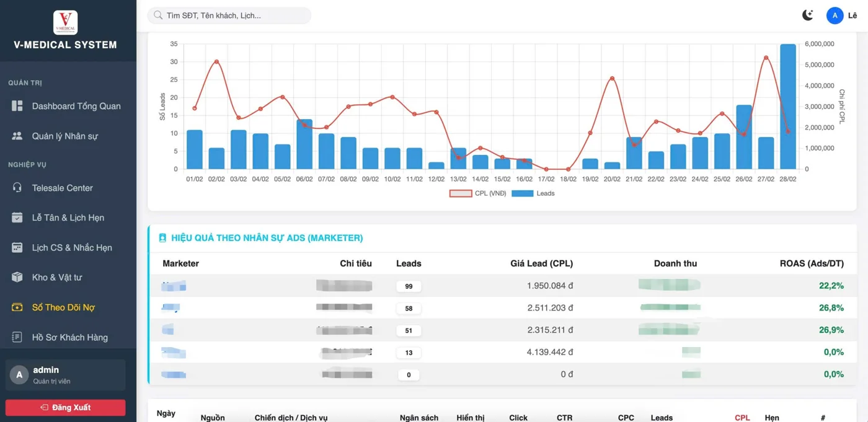
Task: Open Hồ Sơ Khách Hàng page
Action: pyautogui.click(x=68, y=337)
